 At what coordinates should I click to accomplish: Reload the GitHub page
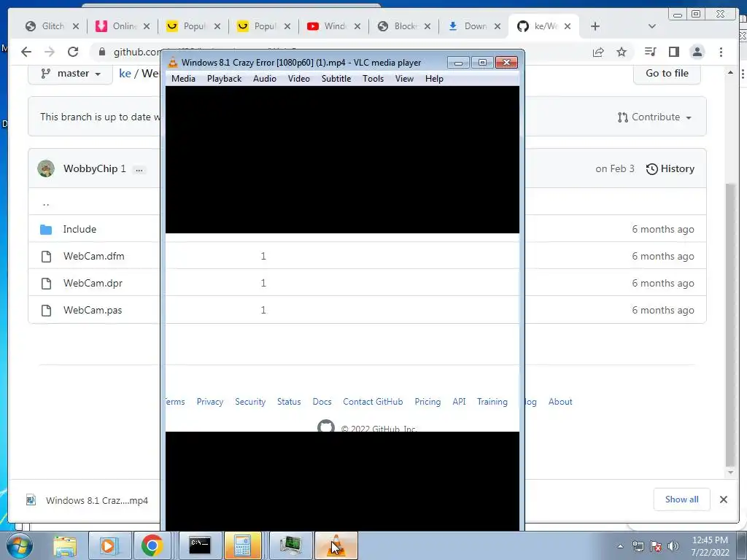coord(72,52)
